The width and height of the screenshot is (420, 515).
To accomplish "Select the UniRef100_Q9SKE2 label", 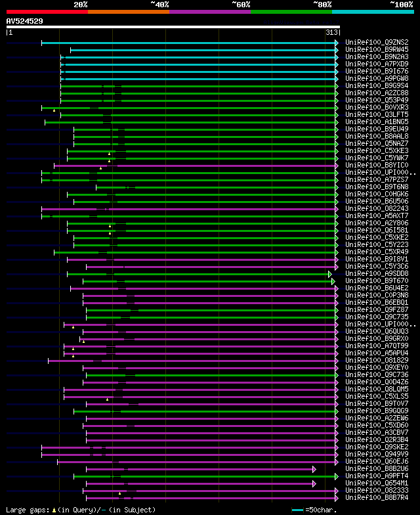I will click(x=377, y=447).
